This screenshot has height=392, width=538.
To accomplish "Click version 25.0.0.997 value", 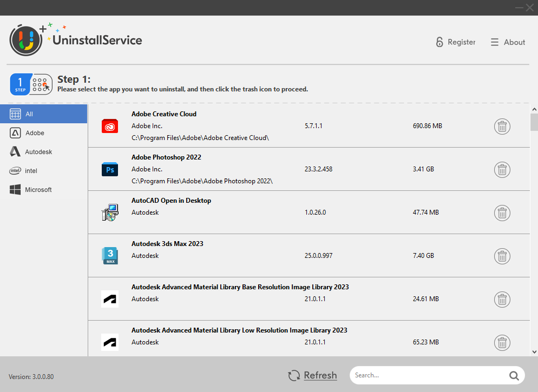I will (x=318, y=255).
